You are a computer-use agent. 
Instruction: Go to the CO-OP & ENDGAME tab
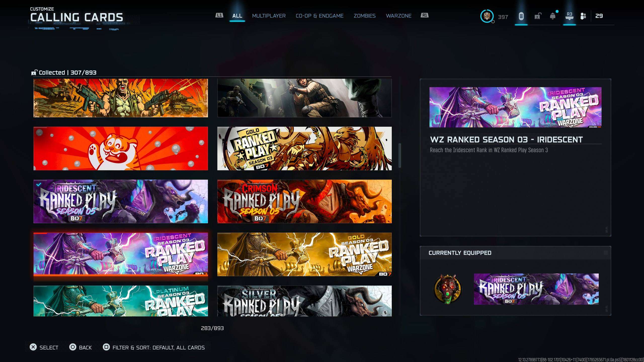pos(320,16)
